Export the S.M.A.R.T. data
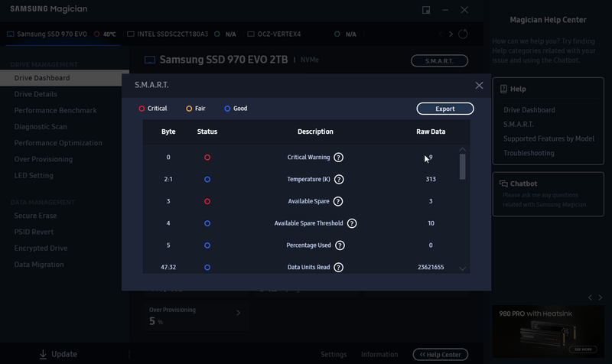 click(445, 109)
